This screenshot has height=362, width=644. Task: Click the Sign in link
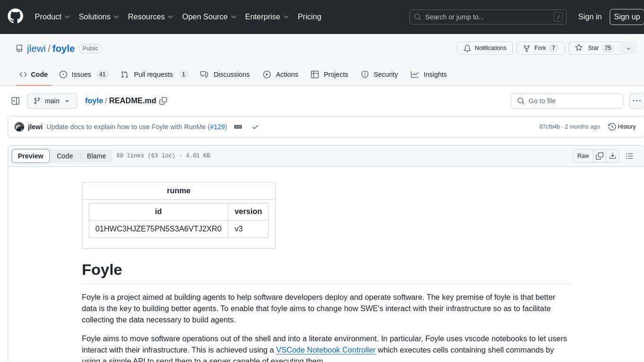[x=590, y=17]
